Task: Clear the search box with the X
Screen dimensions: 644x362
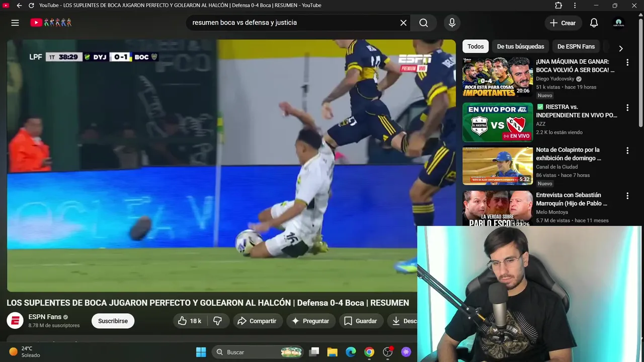Action: point(404,23)
